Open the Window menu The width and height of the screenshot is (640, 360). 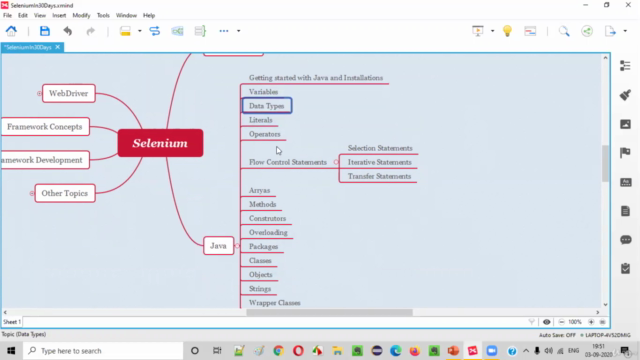click(x=126, y=16)
